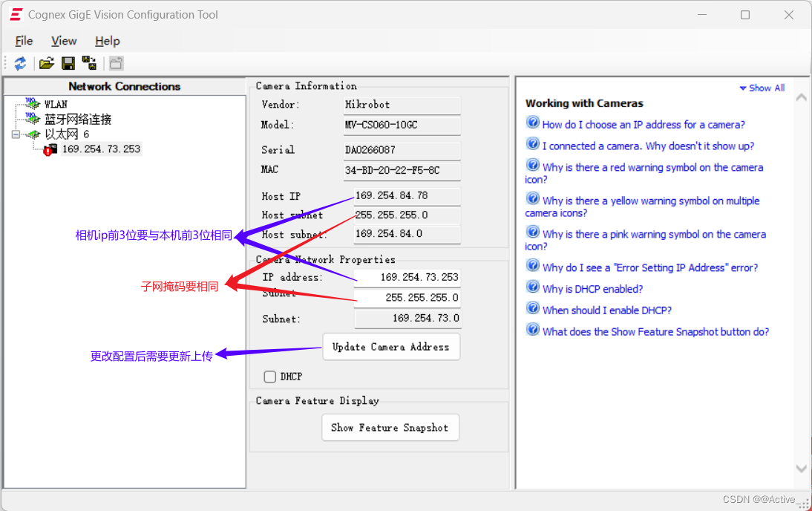Select the WLAN tree item
812x511 pixels.
56,104
